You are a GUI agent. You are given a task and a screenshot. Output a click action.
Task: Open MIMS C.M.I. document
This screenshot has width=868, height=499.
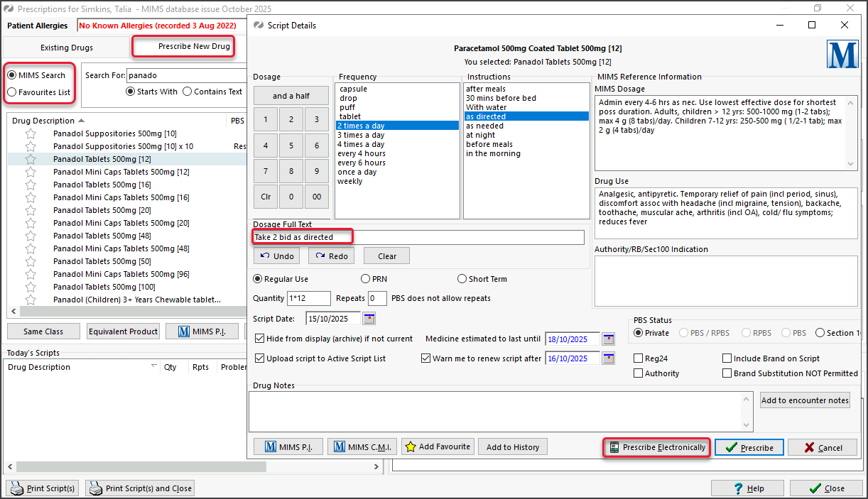362,446
